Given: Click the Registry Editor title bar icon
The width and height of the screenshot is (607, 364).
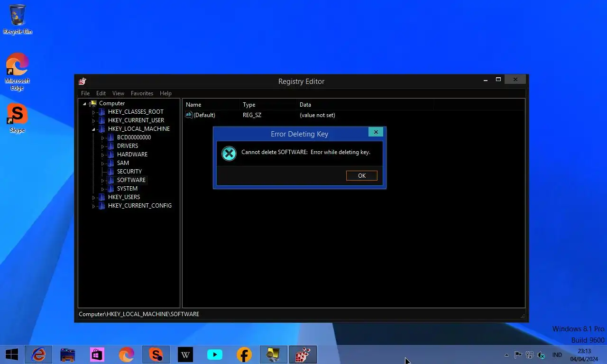Looking at the screenshot, I should (83, 81).
